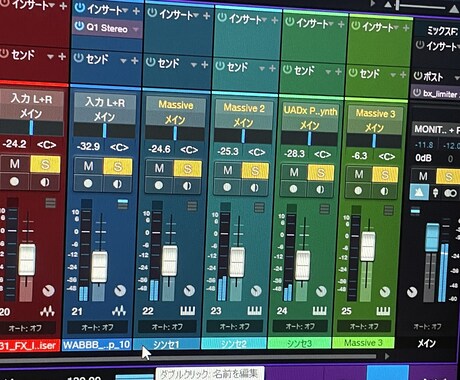Enable input monitor on channel 23

pyautogui.click(x=255, y=188)
